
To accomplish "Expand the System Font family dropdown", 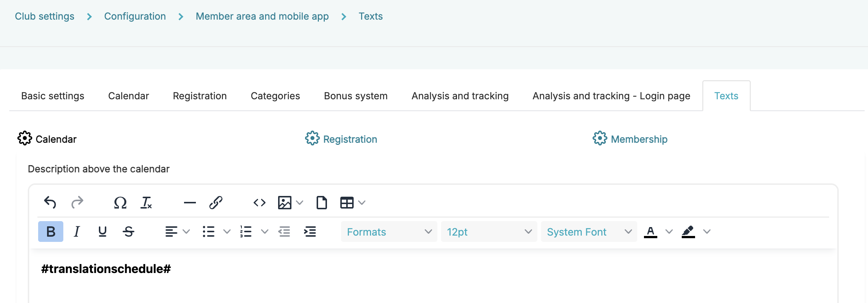I will pos(589,232).
